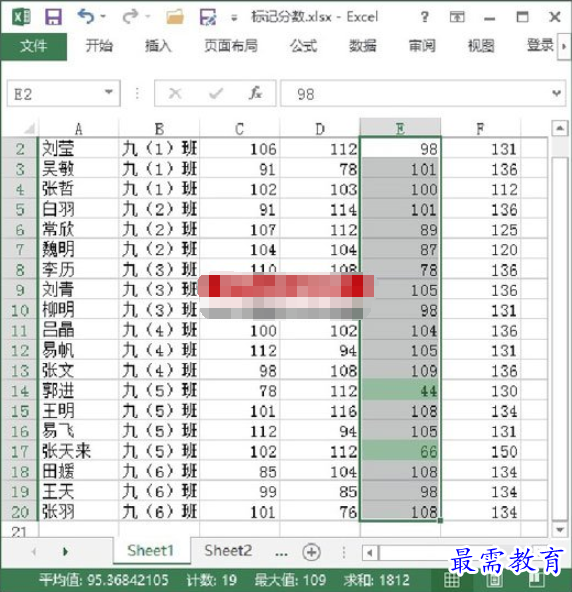Viewport: 572px width, 592px height.
Task: Expand the Name Box dropdown
Action: 109,92
